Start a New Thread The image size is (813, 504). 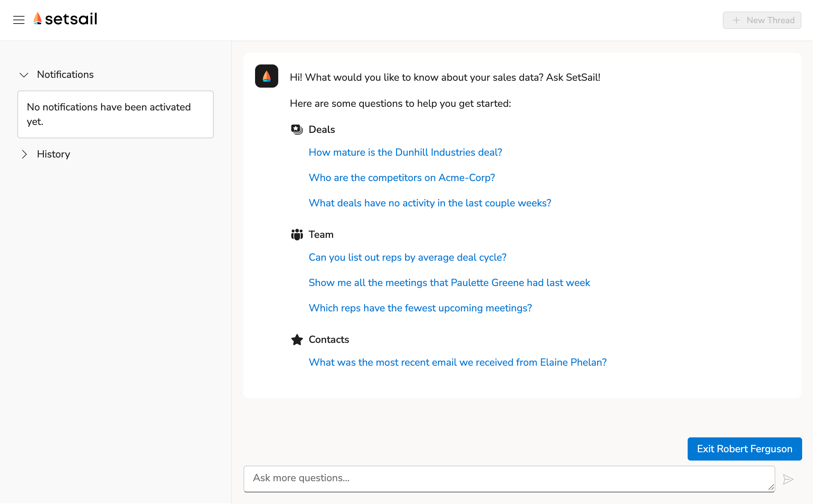762,20
